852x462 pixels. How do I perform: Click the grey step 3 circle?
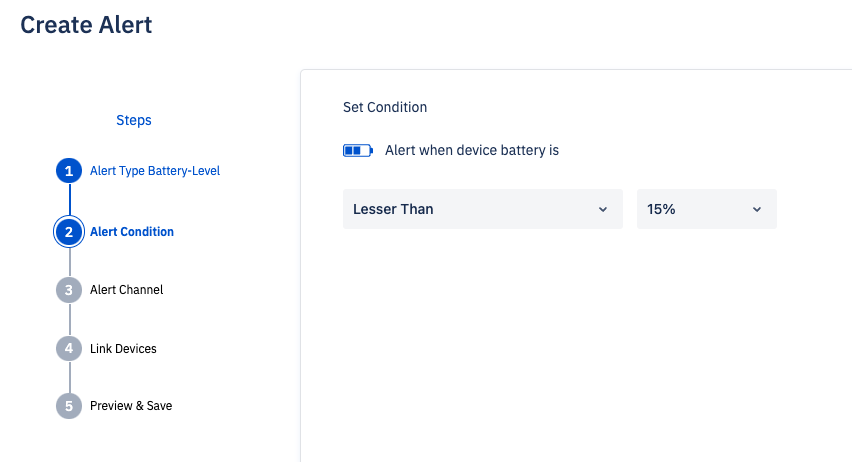(x=69, y=290)
